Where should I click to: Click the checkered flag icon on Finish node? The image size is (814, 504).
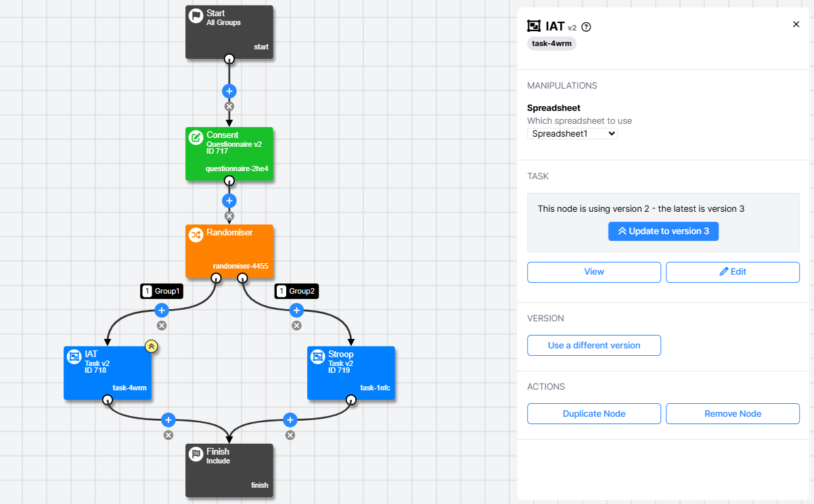(196, 455)
